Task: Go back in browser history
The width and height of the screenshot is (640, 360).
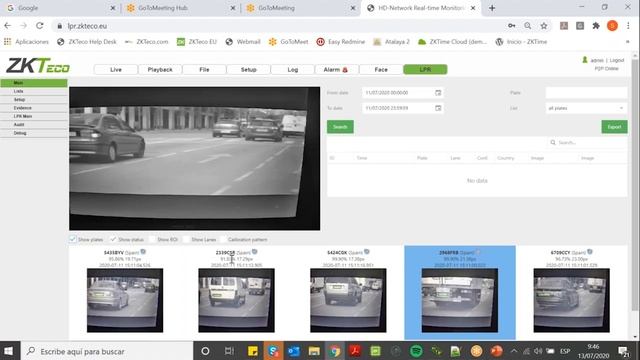Action: coord(8,26)
